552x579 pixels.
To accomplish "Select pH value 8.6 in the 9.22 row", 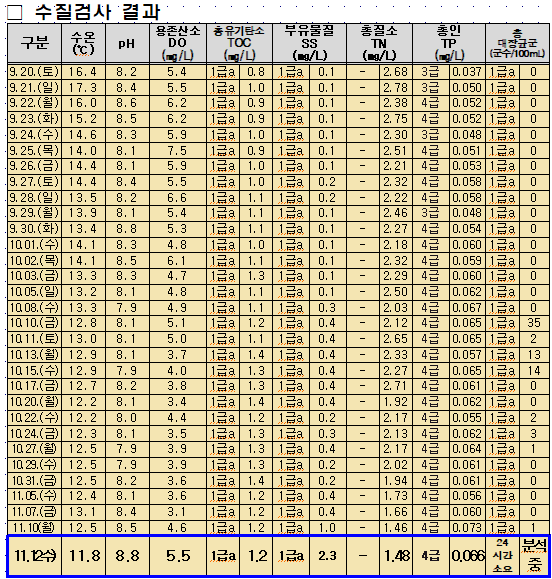I will (x=127, y=103).
